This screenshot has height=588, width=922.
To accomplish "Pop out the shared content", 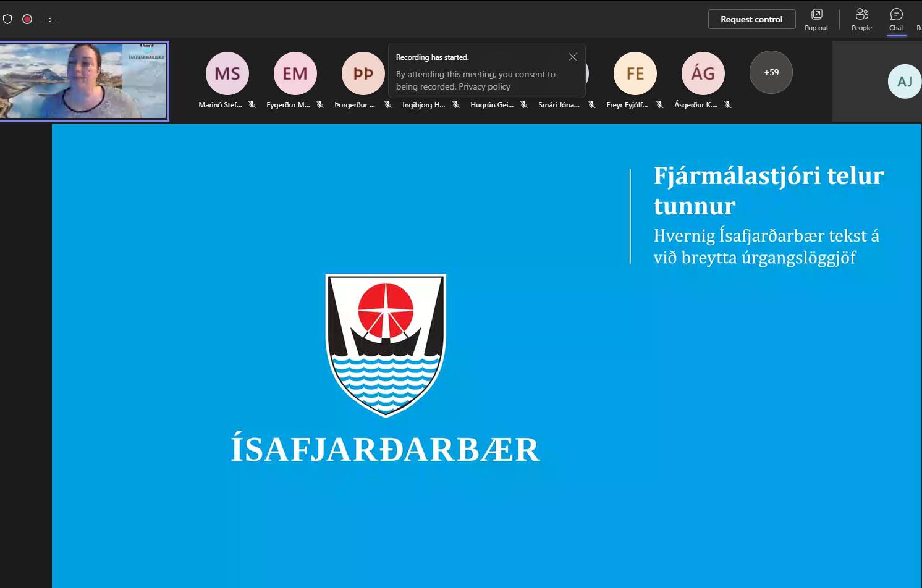I will (816, 19).
